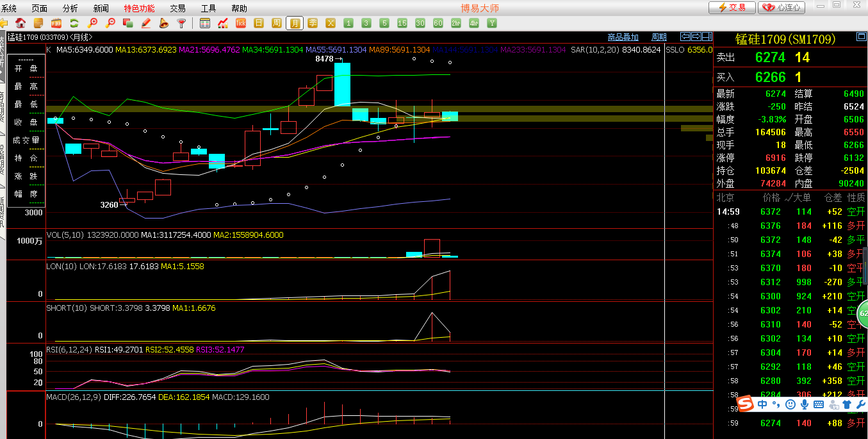Click the green Y period button

[x=492, y=23]
